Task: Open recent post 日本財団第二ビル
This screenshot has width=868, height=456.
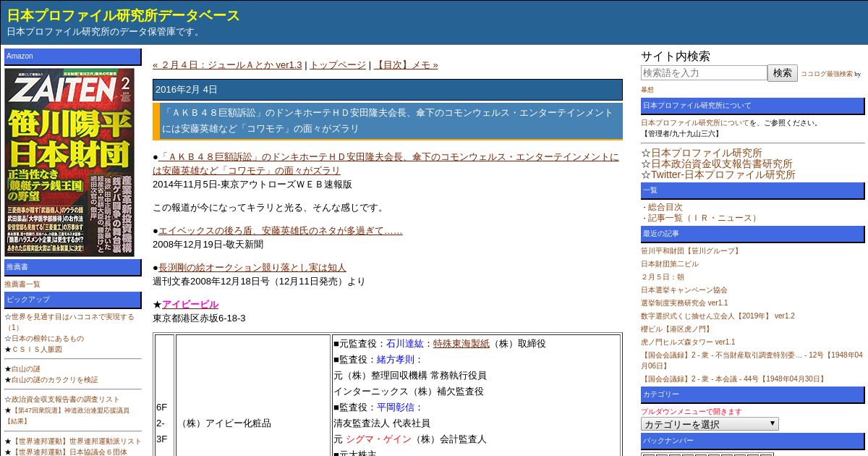Action: 670,264
